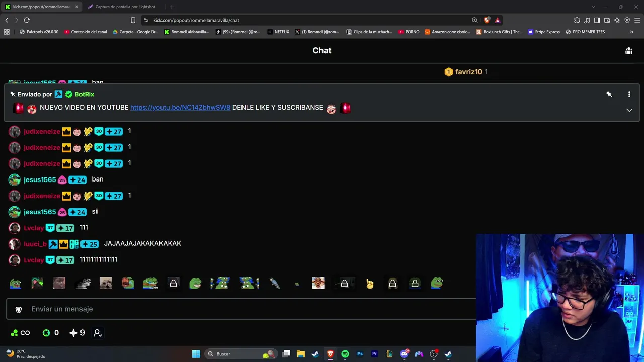Open the extensions puzzle menu
This screenshot has width=644, height=362.
point(577,20)
